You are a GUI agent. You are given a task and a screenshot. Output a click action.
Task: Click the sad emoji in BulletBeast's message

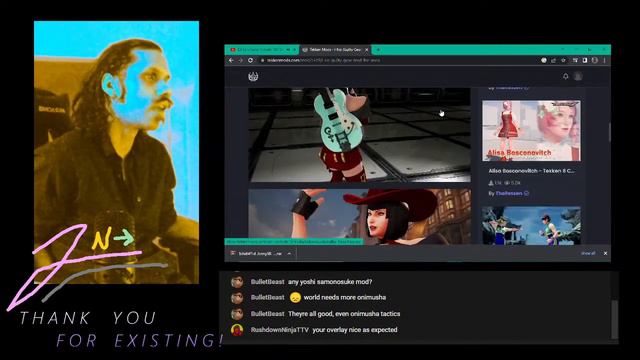[295, 298]
